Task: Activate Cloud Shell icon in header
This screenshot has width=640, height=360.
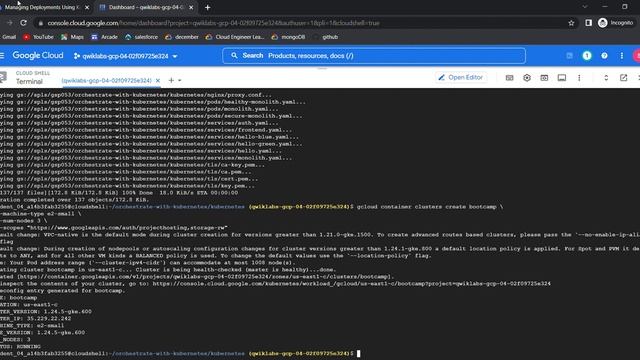Action: pos(569,56)
